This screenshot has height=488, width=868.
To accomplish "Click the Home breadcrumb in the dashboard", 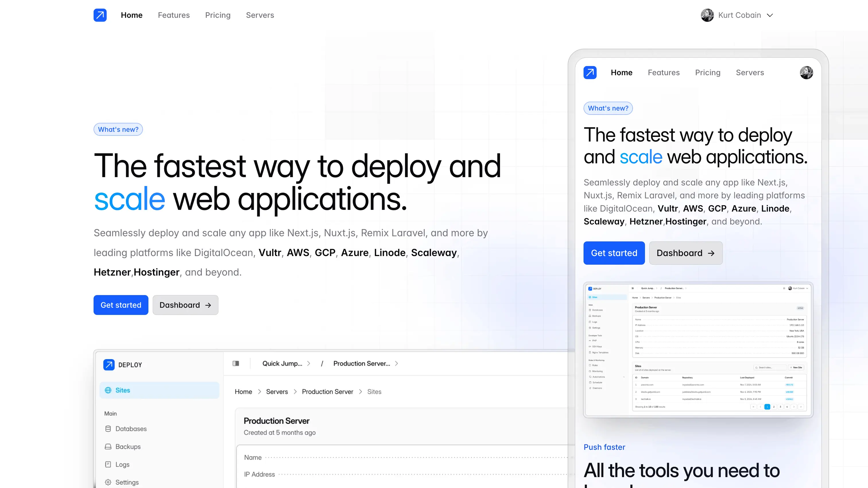I will [243, 392].
